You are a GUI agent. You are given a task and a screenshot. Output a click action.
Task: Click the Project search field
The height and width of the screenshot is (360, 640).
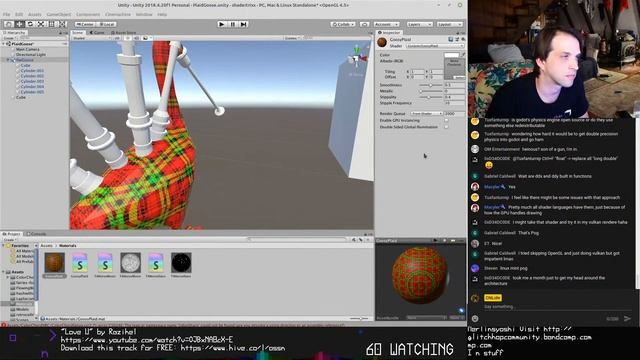click(298, 240)
